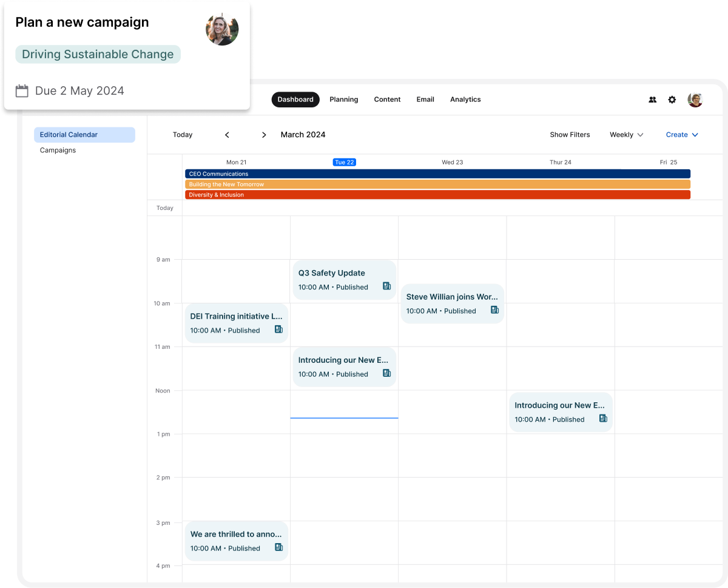Click the document icon on the DEI Training card
This screenshot has height=588, width=728.
[278, 329]
